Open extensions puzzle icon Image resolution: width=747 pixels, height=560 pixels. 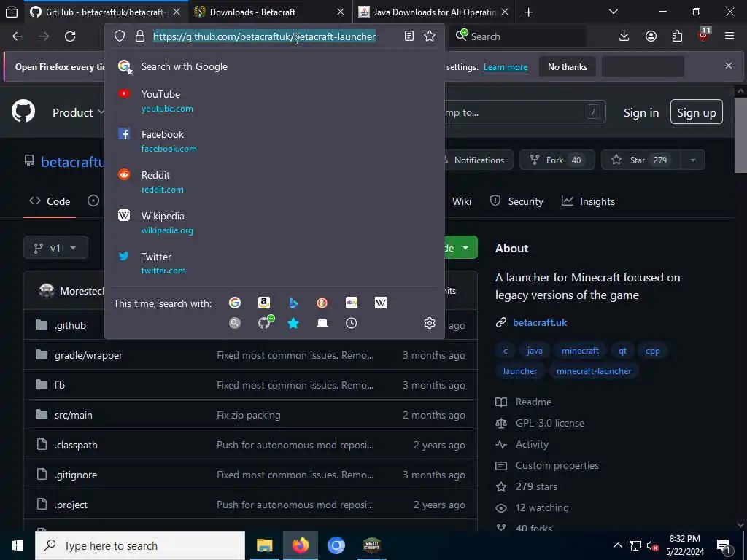tap(677, 36)
